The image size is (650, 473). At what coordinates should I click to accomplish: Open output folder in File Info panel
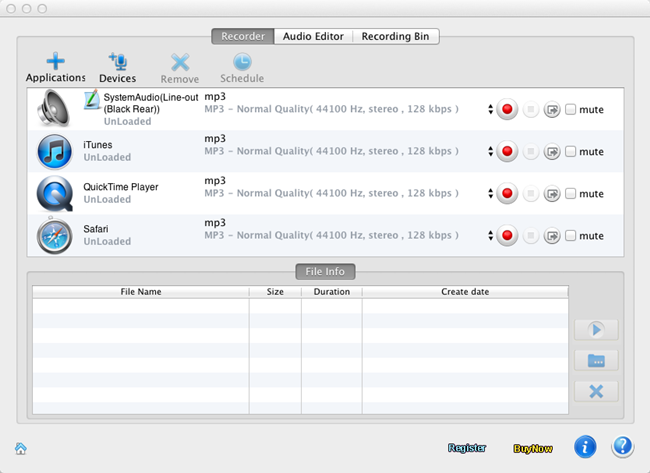tap(596, 360)
